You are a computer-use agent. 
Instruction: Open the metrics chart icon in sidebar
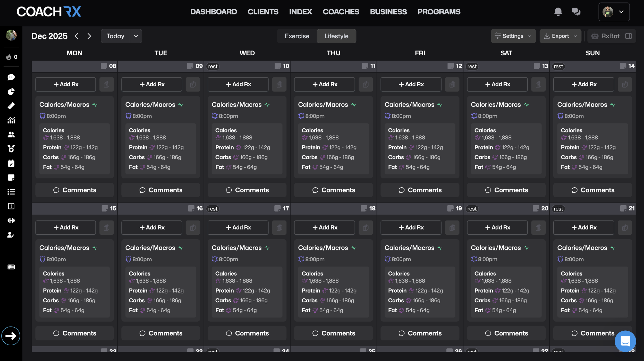11,120
